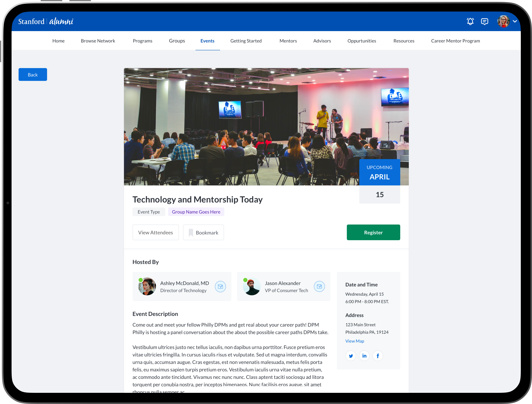This screenshot has height=404, width=532.
Task: Toggle the Bookmark button
Action: (203, 232)
